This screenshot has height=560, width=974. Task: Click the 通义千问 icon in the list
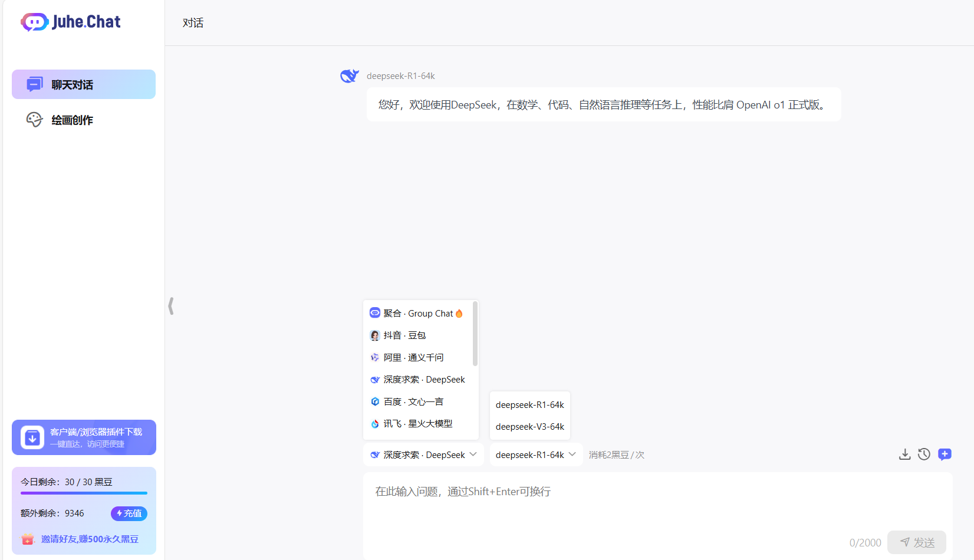(x=375, y=357)
